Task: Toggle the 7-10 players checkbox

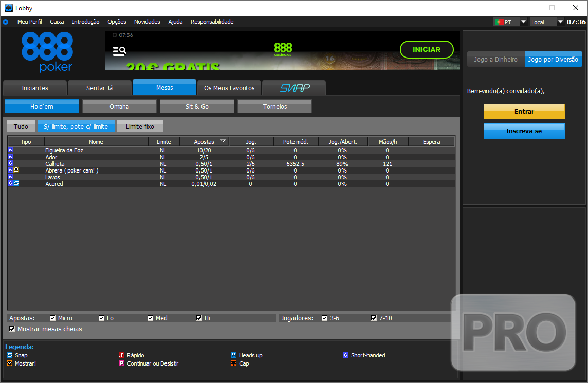Action: pyautogui.click(x=374, y=318)
